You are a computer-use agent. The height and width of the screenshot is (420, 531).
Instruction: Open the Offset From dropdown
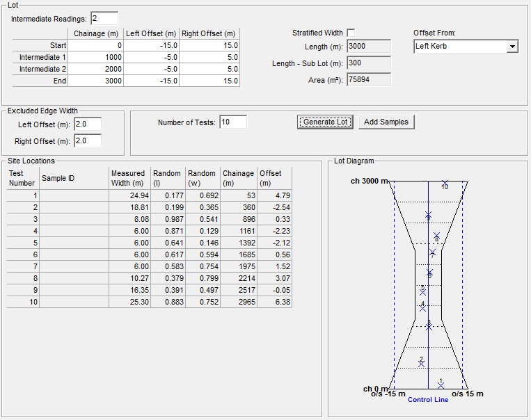click(512, 47)
